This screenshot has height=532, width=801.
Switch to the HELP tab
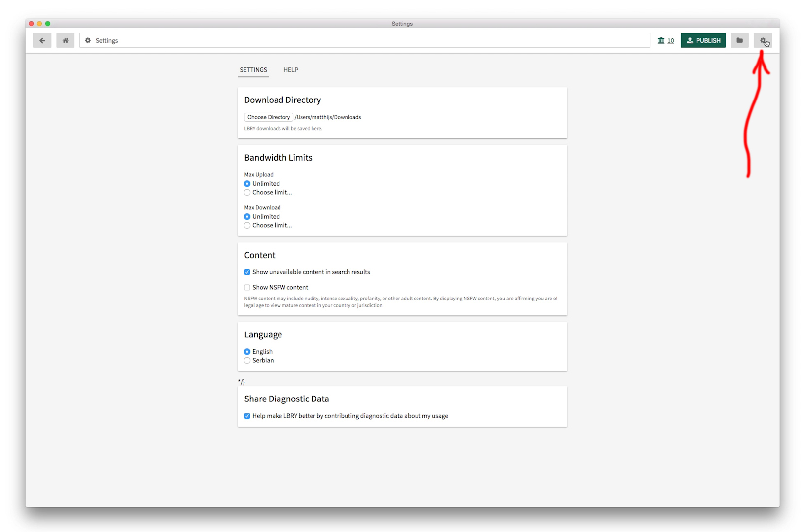point(291,70)
